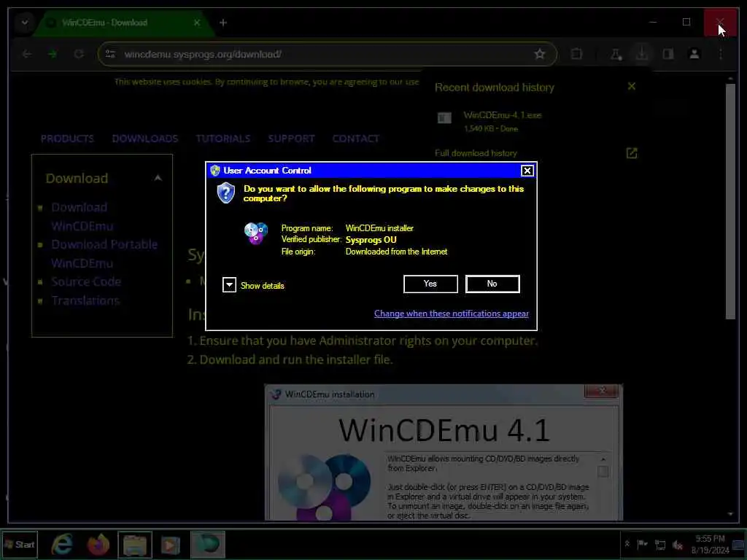
Task: Collapse the Download sidebar section chevron
Action: point(158,178)
